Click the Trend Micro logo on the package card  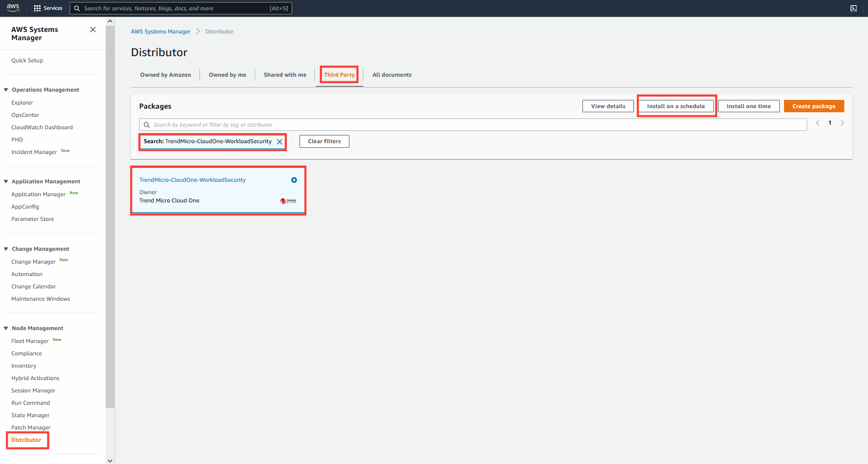click(288, 201)
